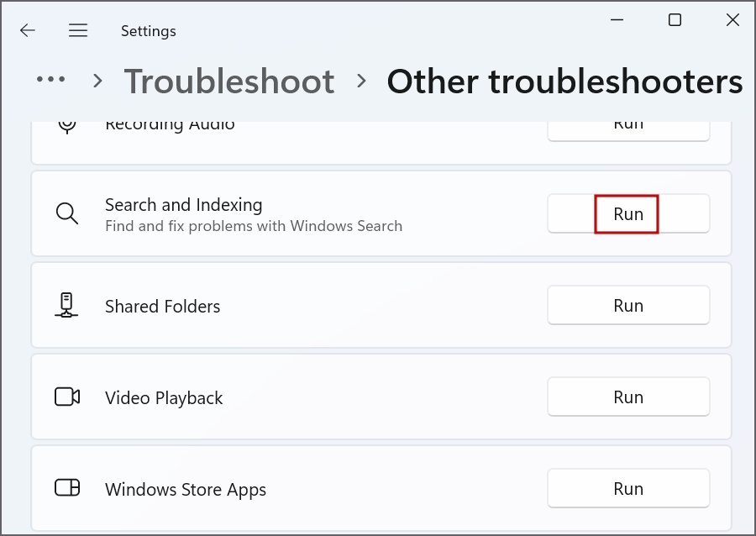
Task: Click the Video Playback camera icon
Action: [x=67, y=397]
